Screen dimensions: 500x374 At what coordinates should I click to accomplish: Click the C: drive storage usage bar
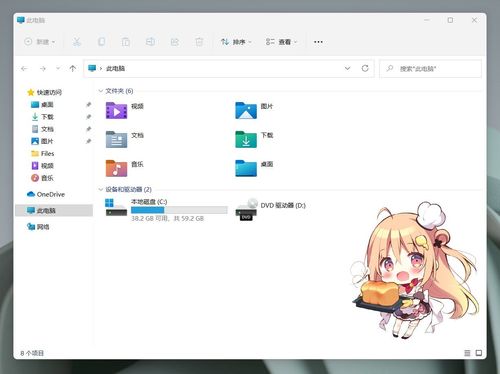pos(179,210)
